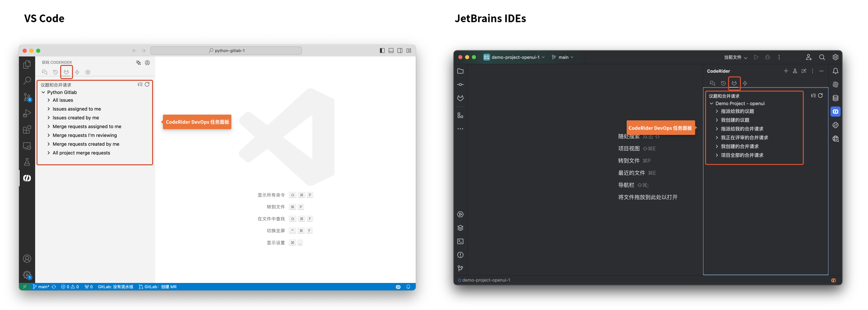868x310 pixels.
Task: Open IDE settings gear in JetBrains title bar
Action: [836, 57]
